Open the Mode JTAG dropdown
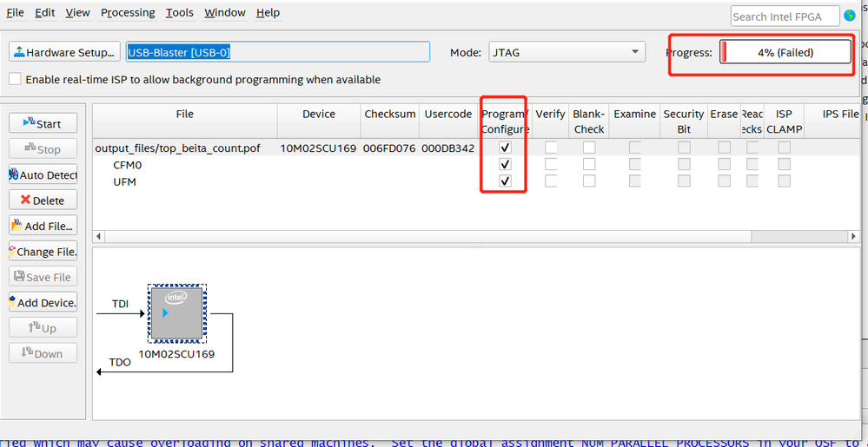 (x=567, y=52)
